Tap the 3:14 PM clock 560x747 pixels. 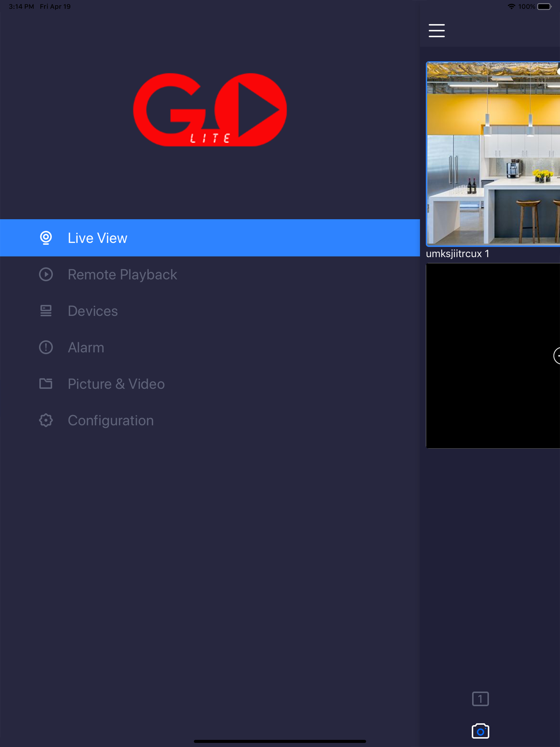(x=21, y=6)
